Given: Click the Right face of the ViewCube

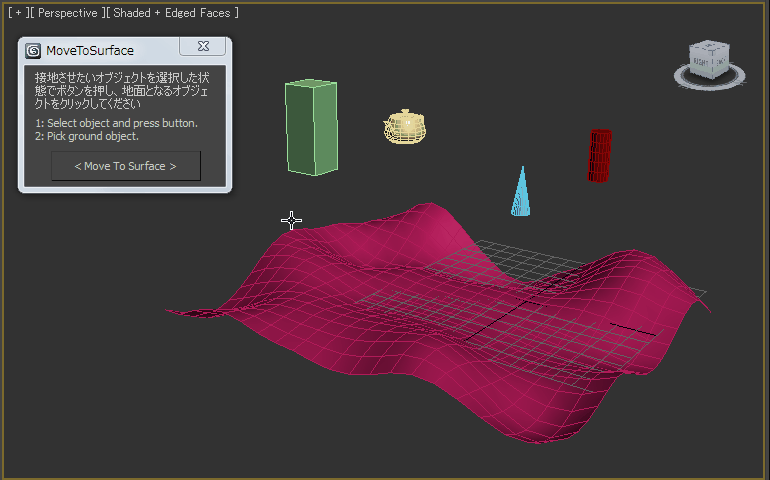Looking at the screenshot, I should pos(699,63).
